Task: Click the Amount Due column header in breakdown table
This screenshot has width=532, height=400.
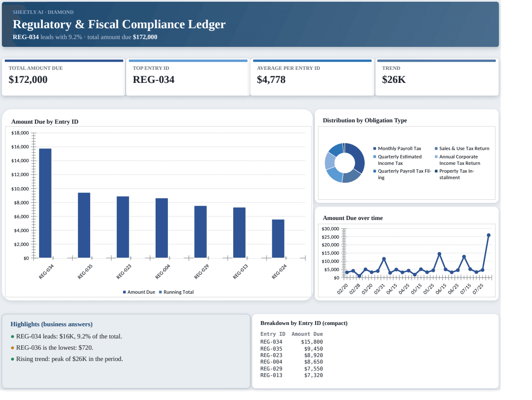Action: pyautogui.click(x=307, y=334)
